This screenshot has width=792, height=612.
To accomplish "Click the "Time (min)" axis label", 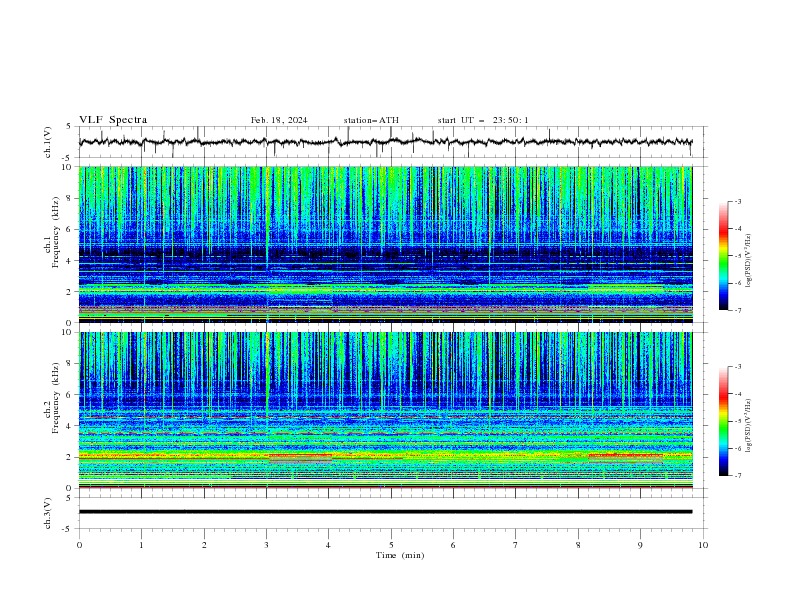I will (400, 555).
